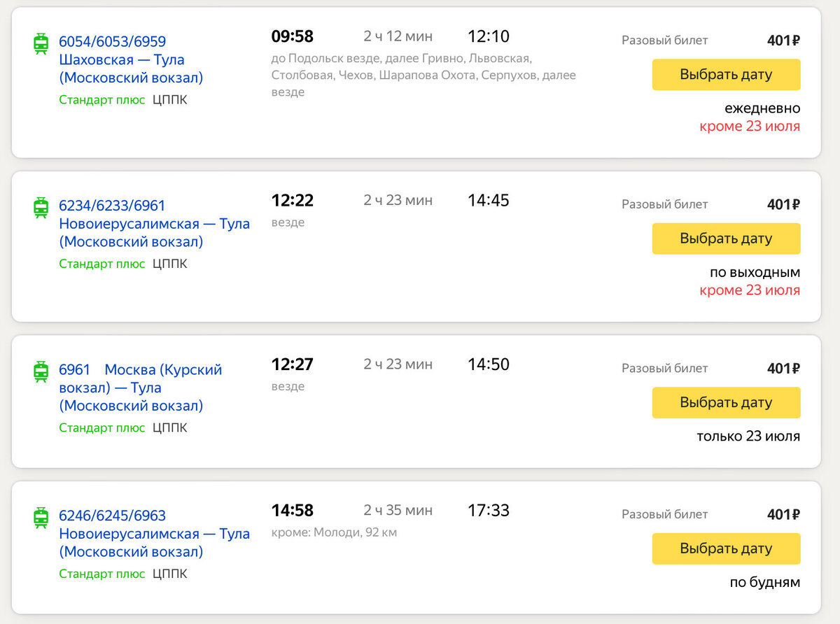Click the green train icon for route 6054/6053/6959
The width and height of the screenshot is (840, 624).
click(x=41, y=43)
